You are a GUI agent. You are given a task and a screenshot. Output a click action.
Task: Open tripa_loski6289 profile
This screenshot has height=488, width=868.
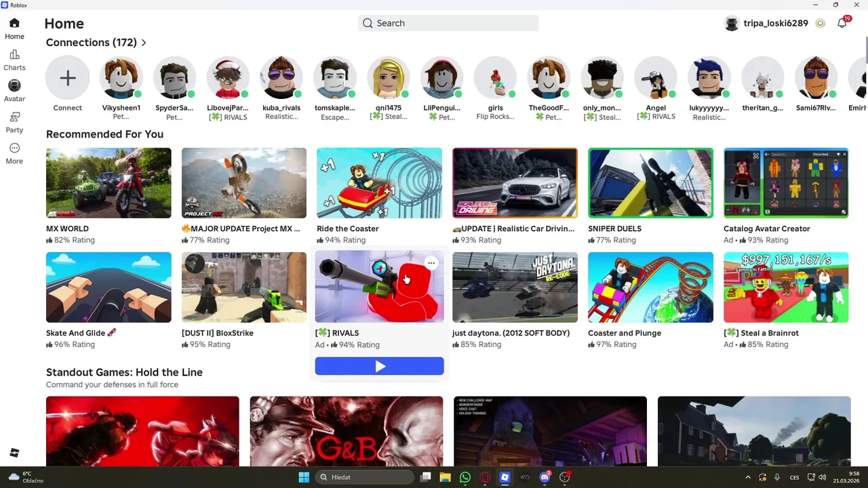pyautogui.click(x=766, y=23)
